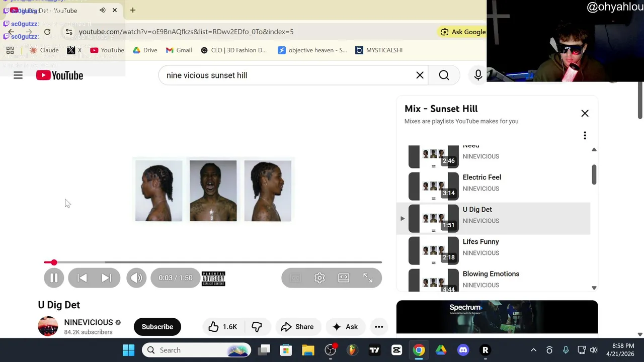Screen dimensions: 644x362
Task: Skip to the next video in the mix
Action: click(106, 278)
